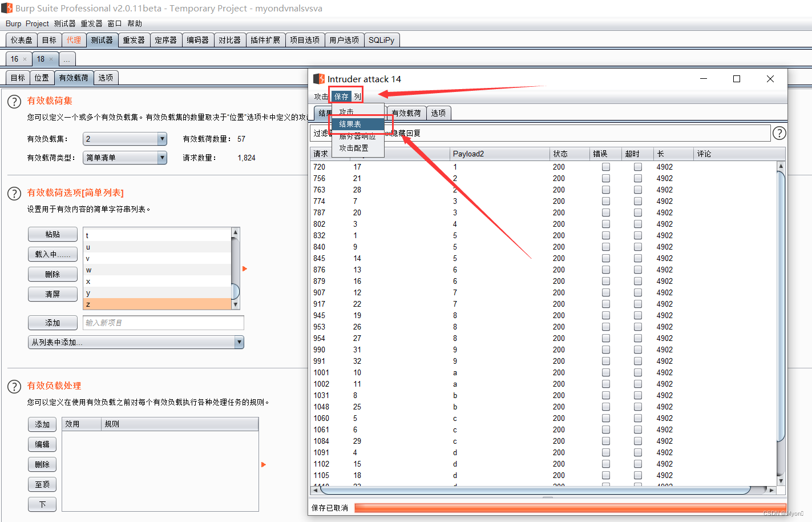
Task: Tick 错误 checkbox for request 787
Action: (x=606, y=212)
